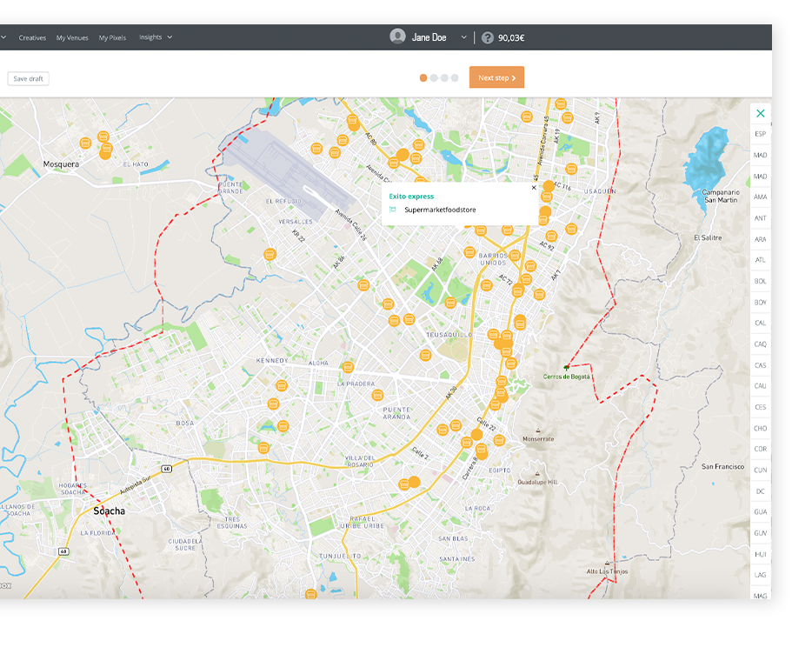This screenshot has width=812, height=654.
Task: Select CAQ in the region list
Action: point(760,344)
